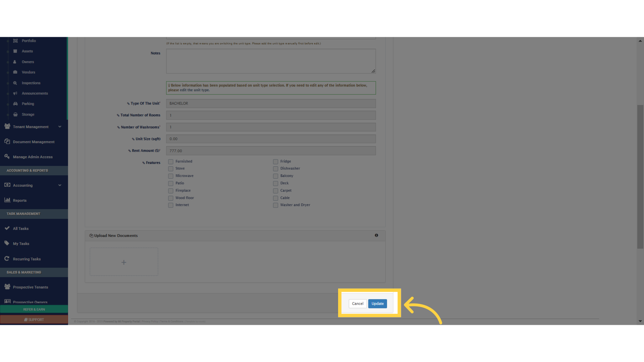Open Prospective Tenants via its people icon
Viewport: 644px width, 362px height.
pos(7,287)
